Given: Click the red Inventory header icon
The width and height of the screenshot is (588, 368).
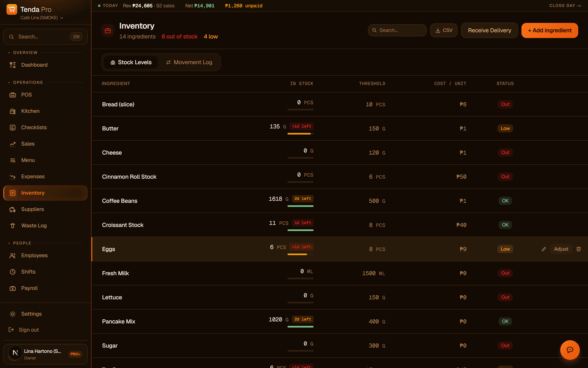Looking at the screenshot, I should pyautogui.click(x=108, y=30).
